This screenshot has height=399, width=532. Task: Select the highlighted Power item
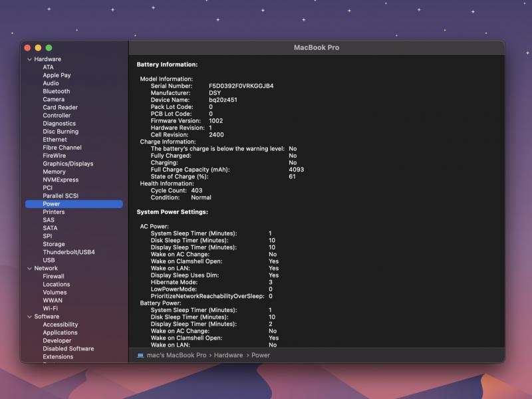coord(74,204)
